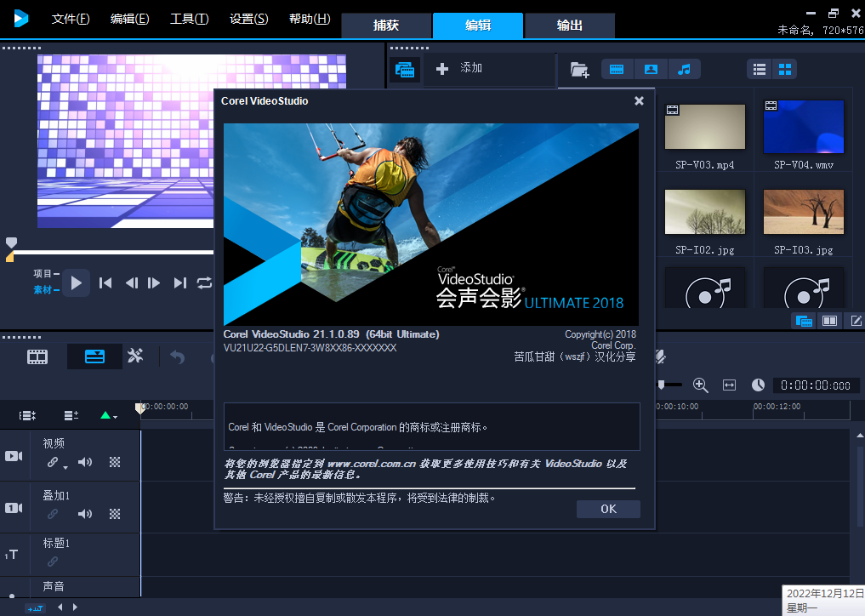Select 项目 playback mode

46,274
